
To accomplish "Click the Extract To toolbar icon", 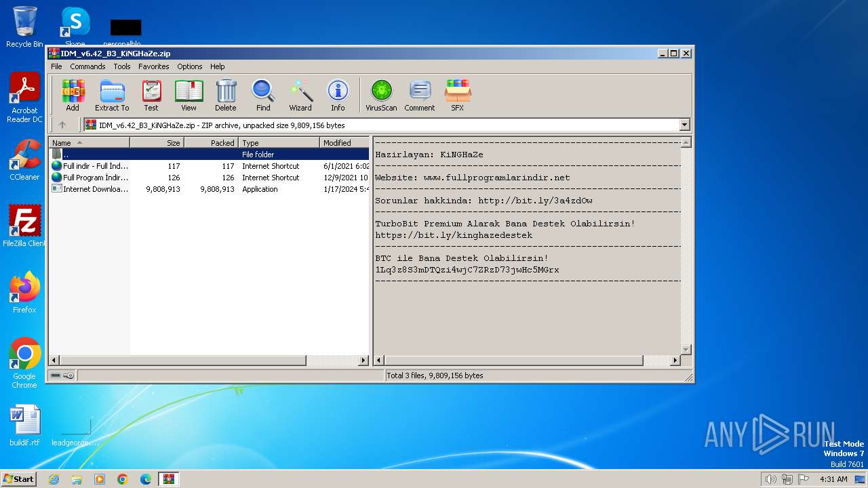I will click(x=112, y=95).
